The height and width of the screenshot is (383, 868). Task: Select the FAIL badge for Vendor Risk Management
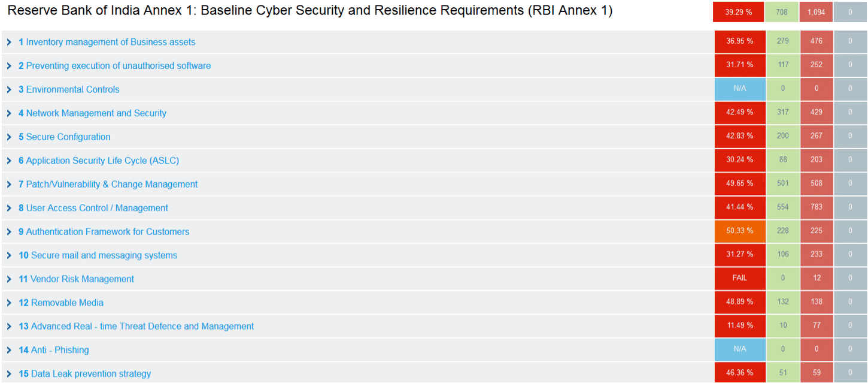coord(739,278)
